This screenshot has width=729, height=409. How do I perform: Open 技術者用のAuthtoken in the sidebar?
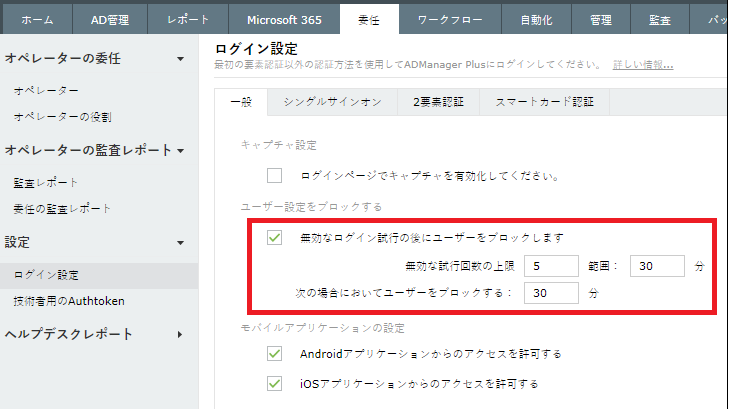click(69, 301)
